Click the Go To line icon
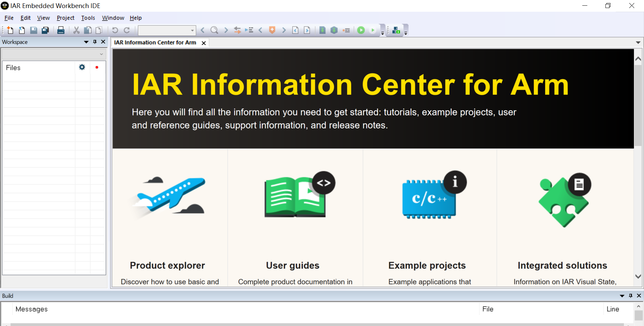The height and width of the screenshot is (326, 644). coord(249,30)
